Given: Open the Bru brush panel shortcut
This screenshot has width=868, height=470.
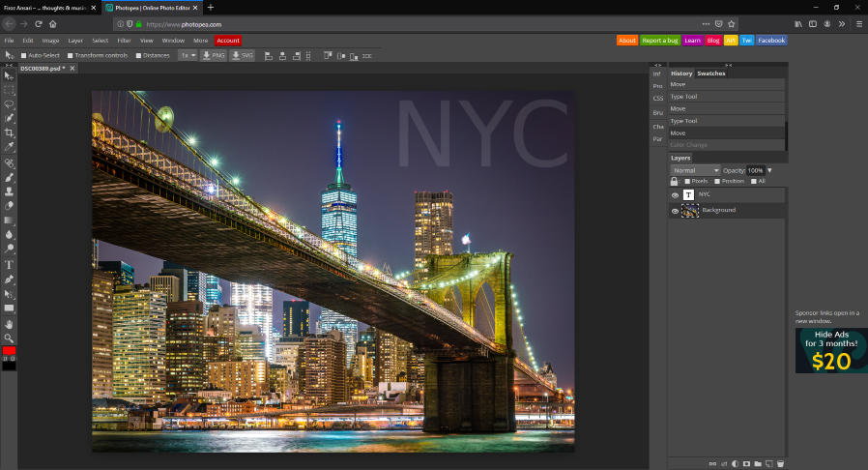Looking at the screenshot, I should pyautogui.click(x=657, y=113).
